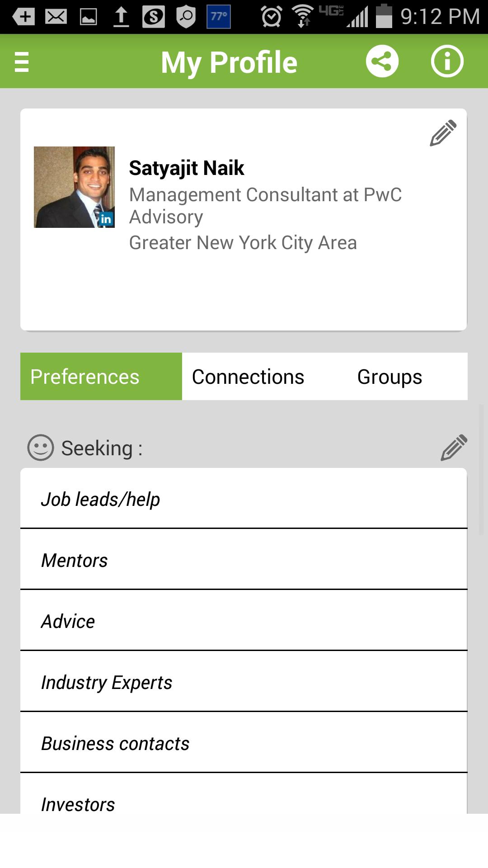Screen dimensions: 488x868
Task: Open the hamburger navigation menu
Action: pos(22,62)
